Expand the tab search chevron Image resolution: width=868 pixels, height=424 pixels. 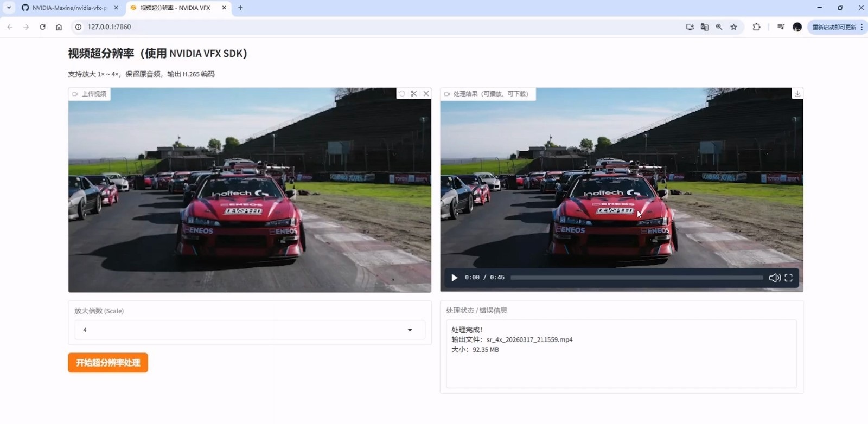tap(9, 8)
